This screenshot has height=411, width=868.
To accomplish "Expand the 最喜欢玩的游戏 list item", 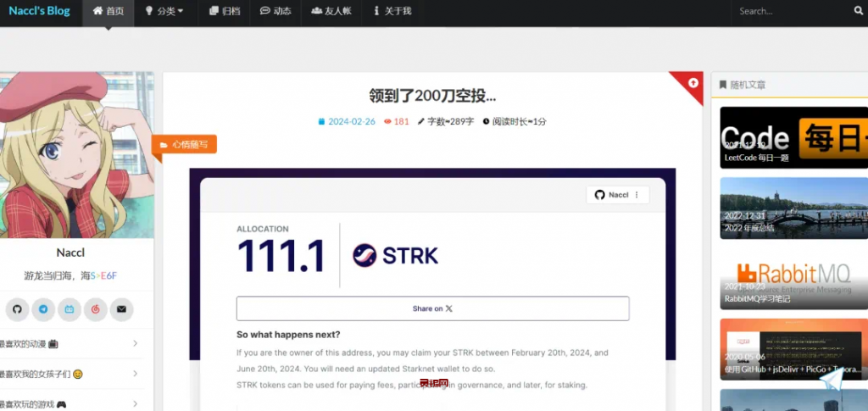I will (x=72, y=403).
